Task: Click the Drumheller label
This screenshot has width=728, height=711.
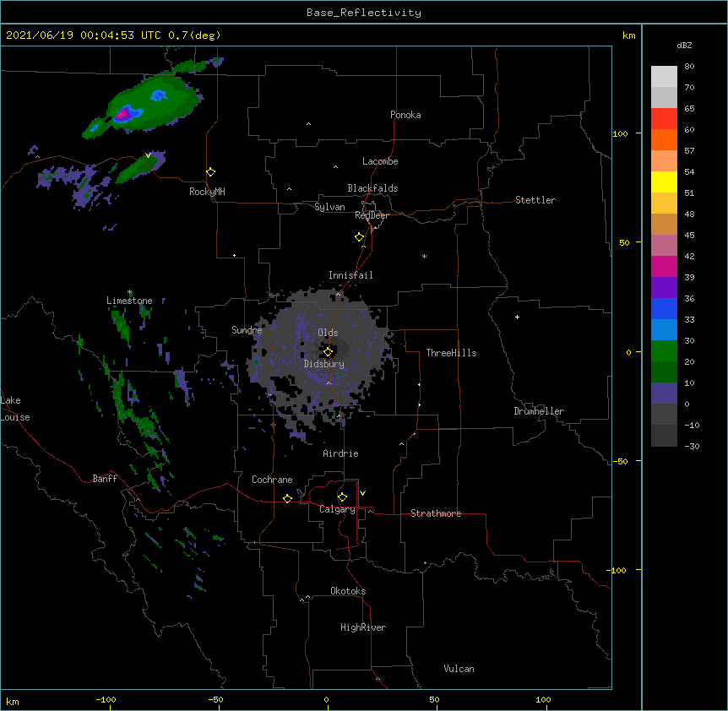Action: click(539, 411)
